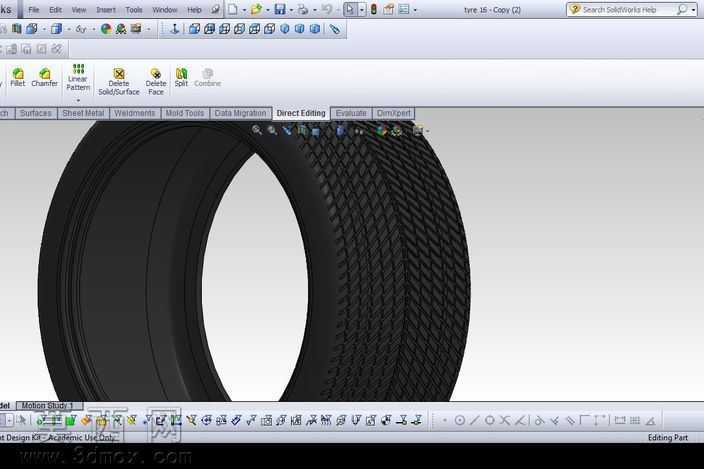Click the Print icon
The image size is (704, 469).
pos(303,9)
